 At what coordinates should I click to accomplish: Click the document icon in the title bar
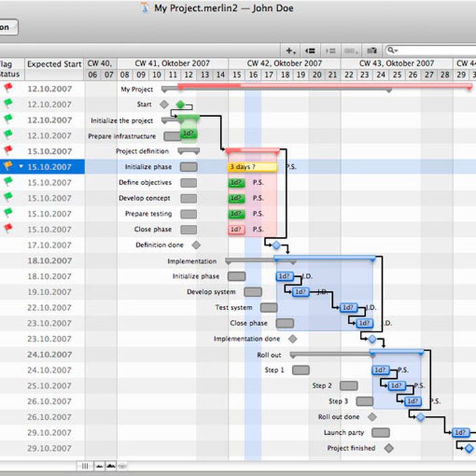(x=145, y=7)
